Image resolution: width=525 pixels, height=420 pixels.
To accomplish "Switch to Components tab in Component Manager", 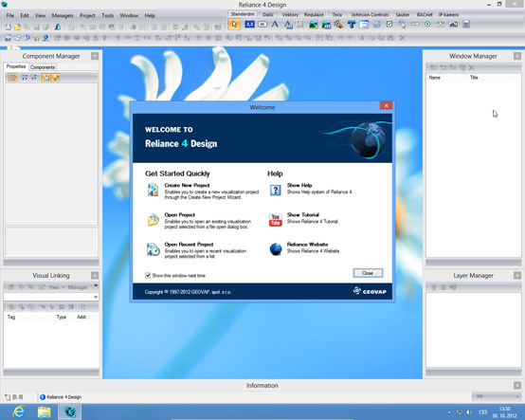I will tap(43, 67).
